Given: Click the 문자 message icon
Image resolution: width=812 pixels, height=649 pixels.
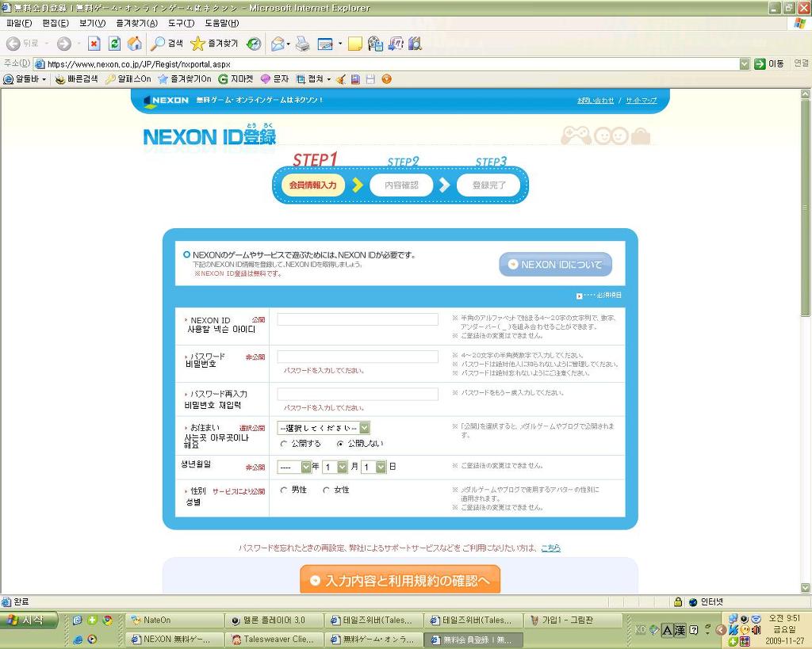Looking at the screenshot, I should point(274,79).
